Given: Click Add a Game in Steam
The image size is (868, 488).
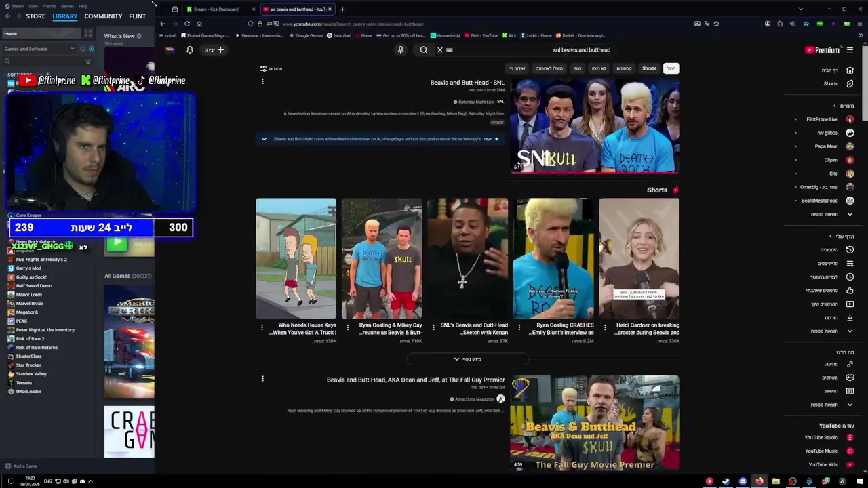Looking at the screenshot, I should click(21, 466).
